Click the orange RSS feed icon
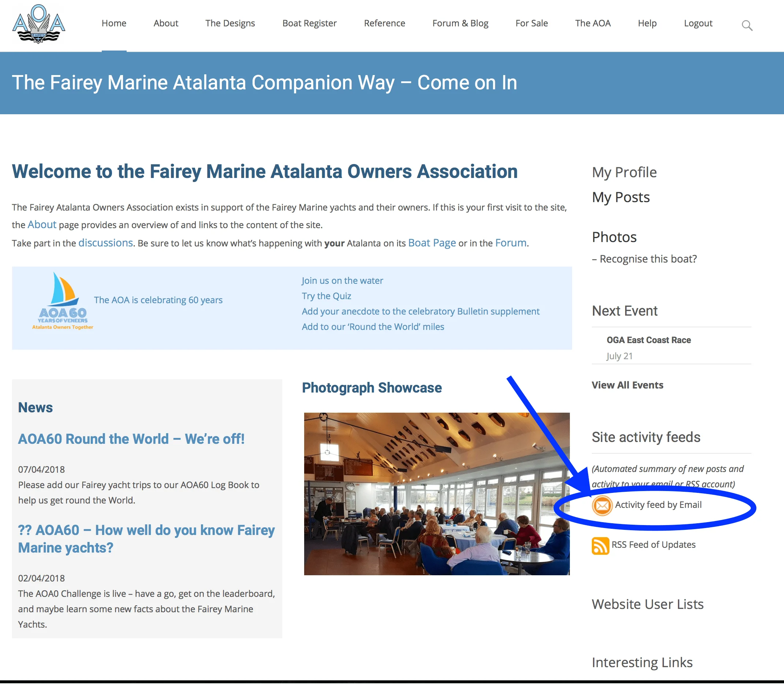 [600, 546]
